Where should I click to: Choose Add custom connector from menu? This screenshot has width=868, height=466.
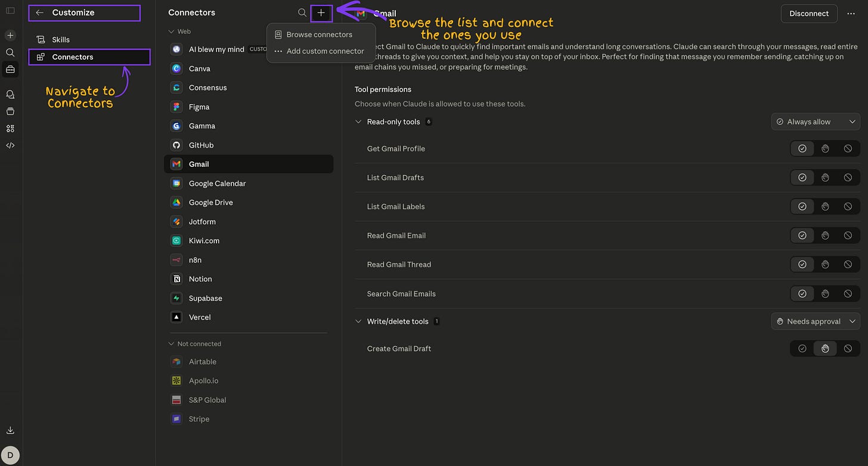tap(321, 51)
